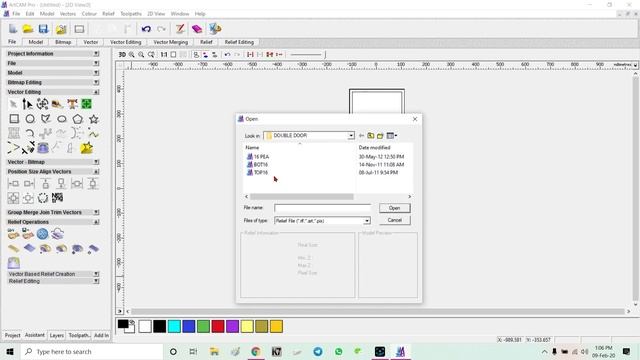Click the Open button in dialog

point(394,208)
